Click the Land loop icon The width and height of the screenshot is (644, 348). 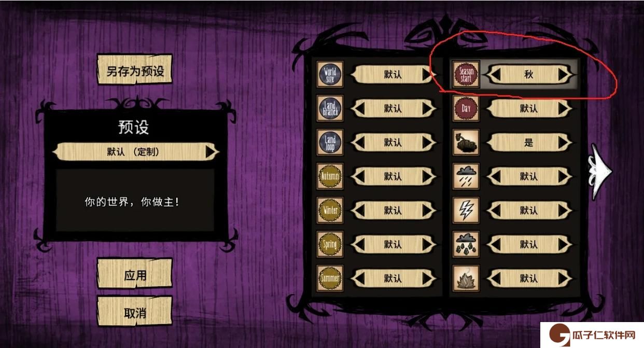(x=330, y=143)
